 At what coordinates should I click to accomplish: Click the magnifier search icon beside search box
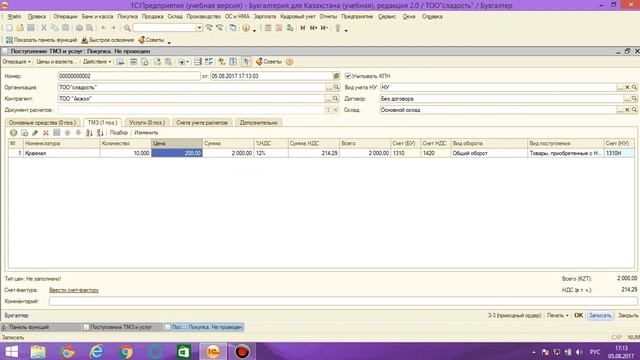pos(127,28)
